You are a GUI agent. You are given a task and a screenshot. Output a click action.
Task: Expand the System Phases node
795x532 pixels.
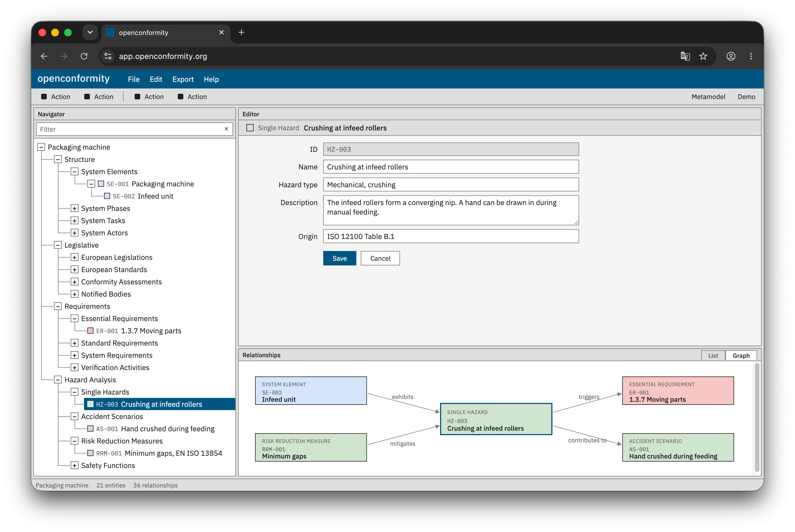click(74, 208)
